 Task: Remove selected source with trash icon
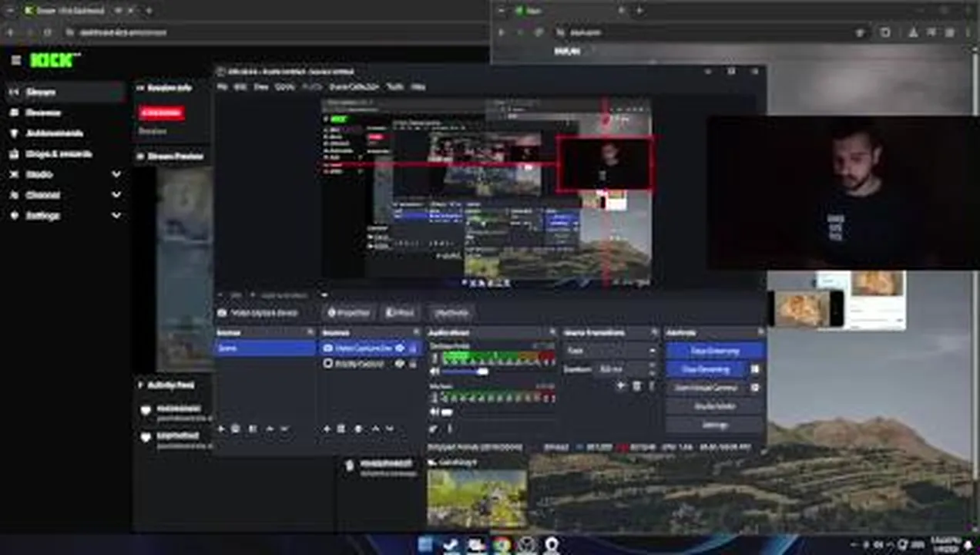[341, 429]
